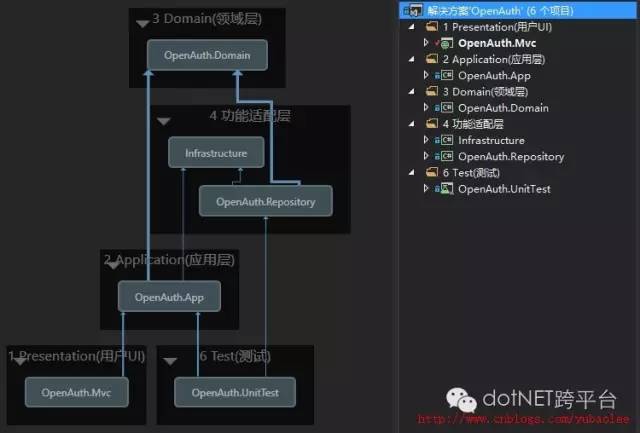Collapse the 3 Domain folder in tree
The image size is (640, 433).
coord(412,91)
